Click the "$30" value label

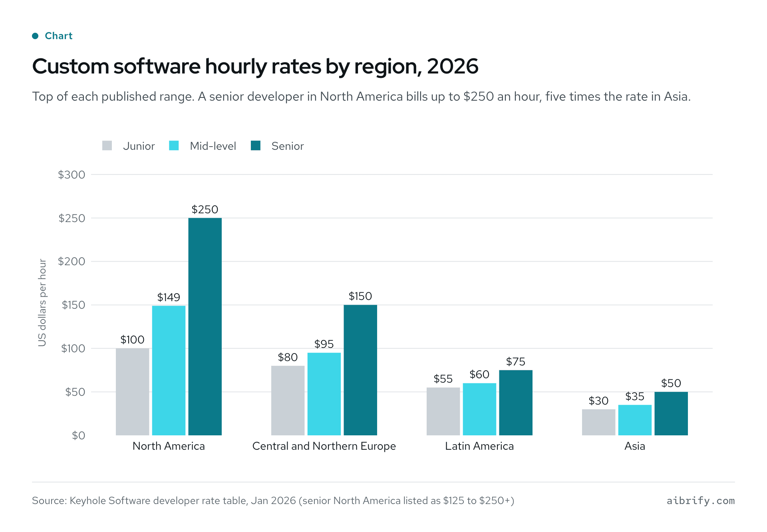pos(599,401)
